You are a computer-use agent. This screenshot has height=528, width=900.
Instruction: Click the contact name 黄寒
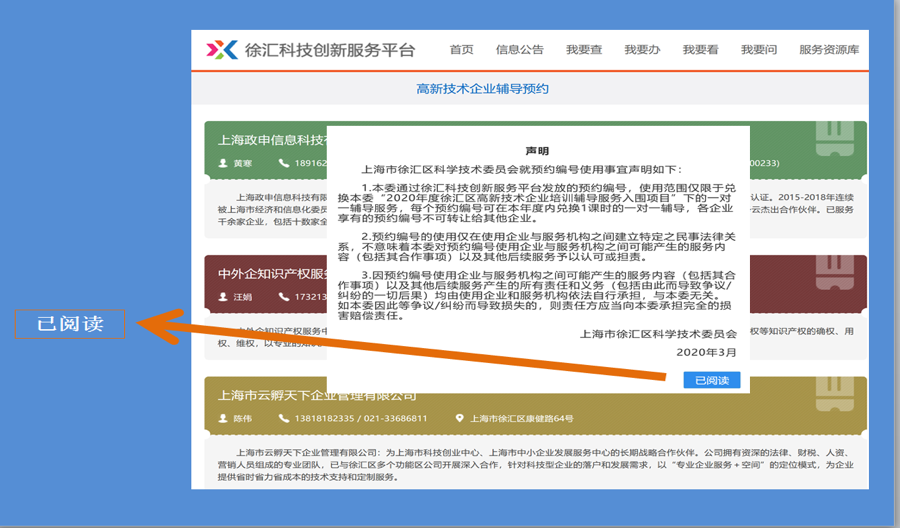point(243,163)
